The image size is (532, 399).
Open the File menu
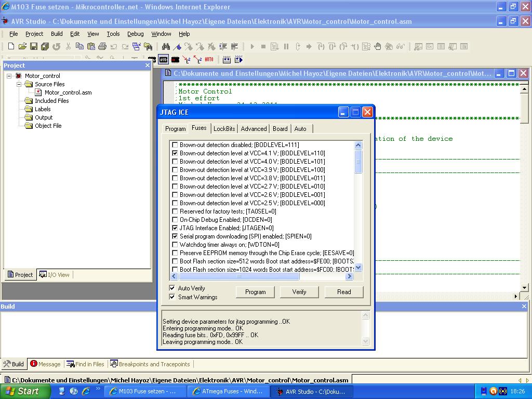(x=14, y=34)
